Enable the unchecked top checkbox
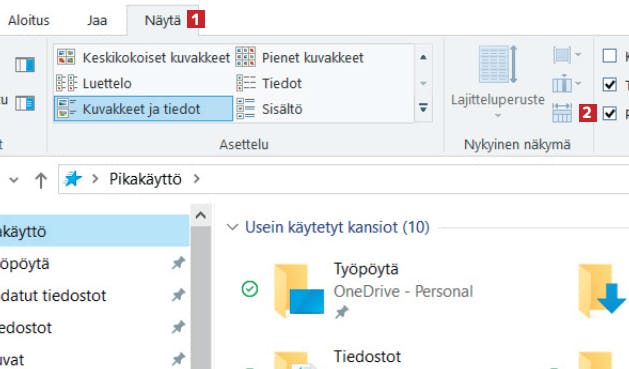629x369 pixels. pyautogui.click(x=609, y=56)
